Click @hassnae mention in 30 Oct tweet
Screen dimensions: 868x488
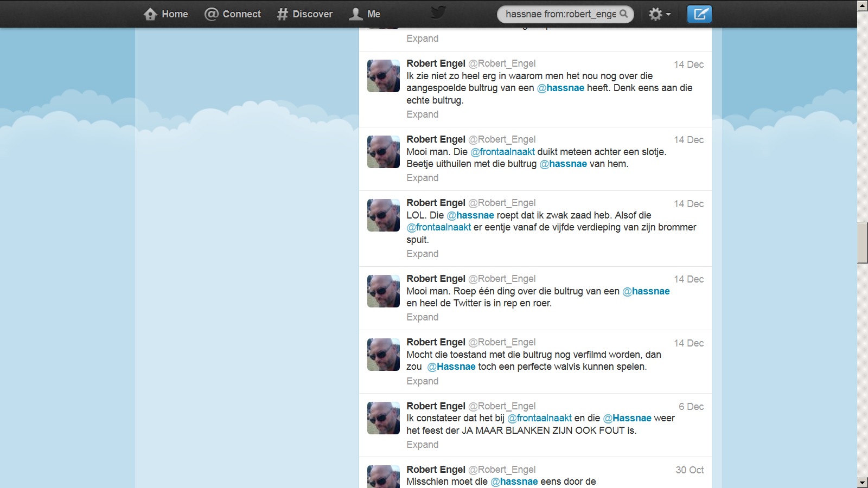coord(514,481)
